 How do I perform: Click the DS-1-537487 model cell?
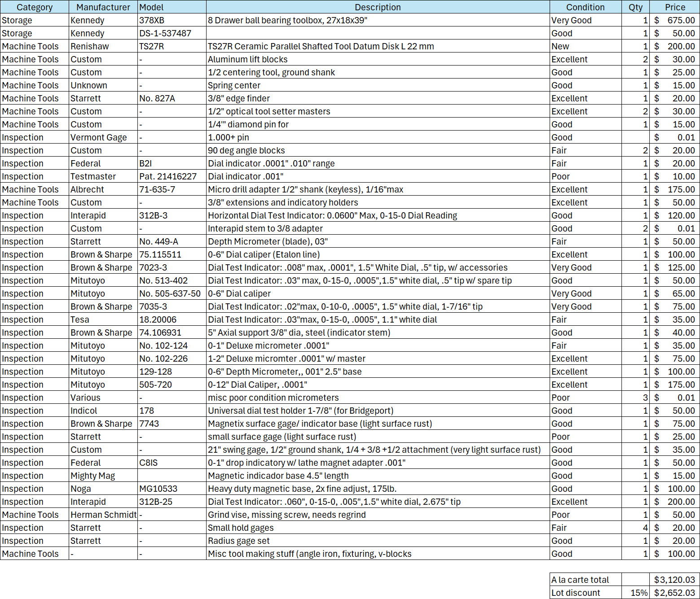pyautogui.click(x=172, y=33)
